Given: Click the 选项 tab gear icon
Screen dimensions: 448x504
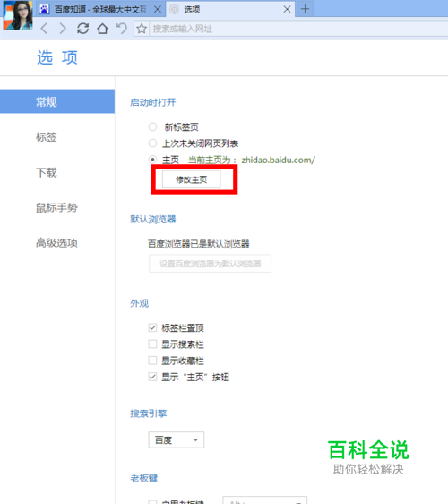Looking at the screenshot, I should point(174,9).
